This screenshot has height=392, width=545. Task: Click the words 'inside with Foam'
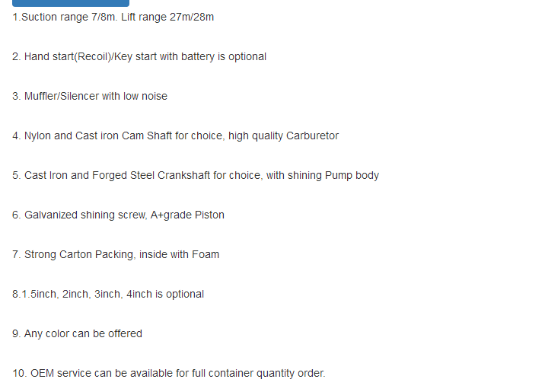179,255
